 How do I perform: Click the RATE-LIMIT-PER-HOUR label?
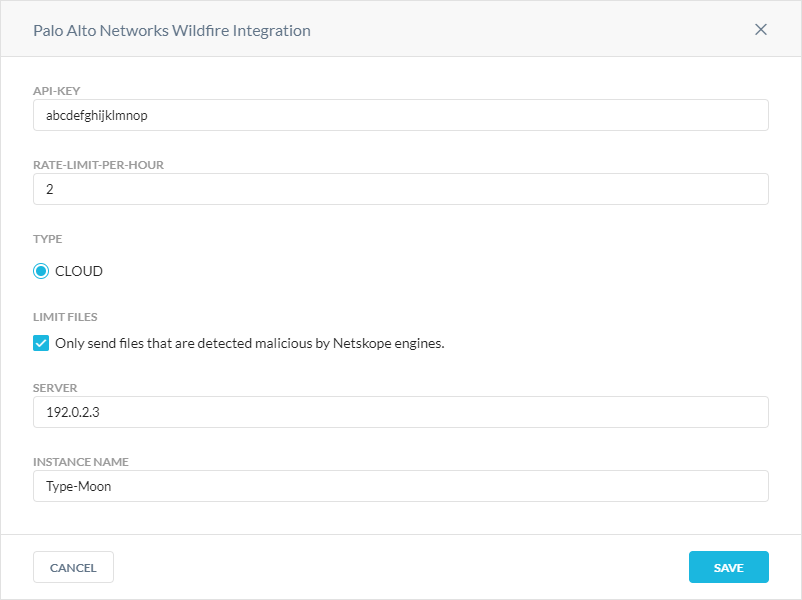tap(98, 165)
